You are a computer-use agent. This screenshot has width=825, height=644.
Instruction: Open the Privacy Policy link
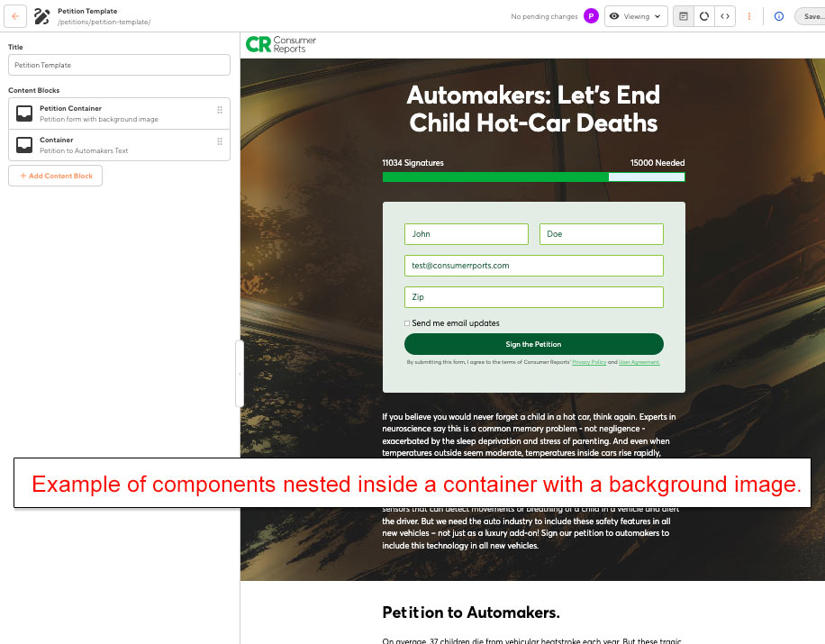[x=589, y=362]
